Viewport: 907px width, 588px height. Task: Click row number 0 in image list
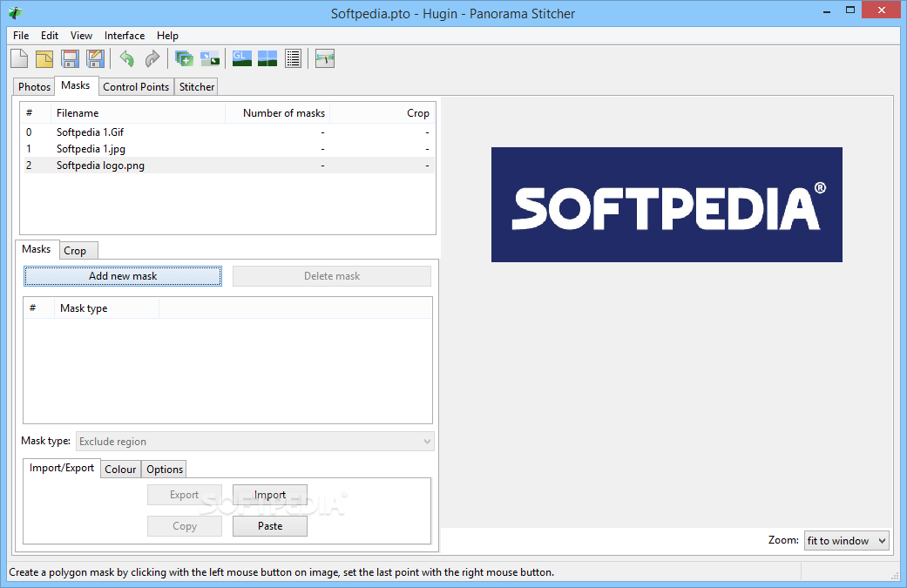[29, 132]
